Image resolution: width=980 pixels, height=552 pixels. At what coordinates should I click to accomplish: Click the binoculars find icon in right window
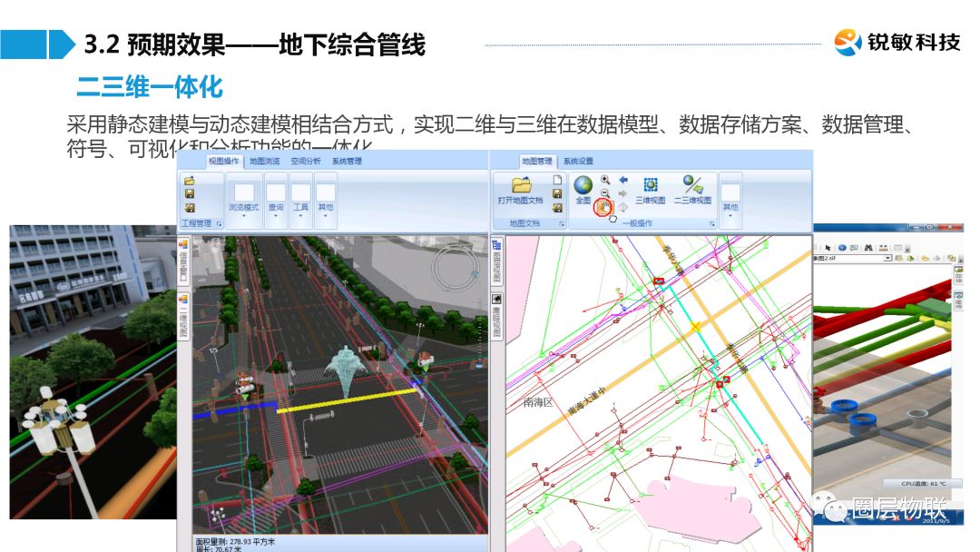868,248
